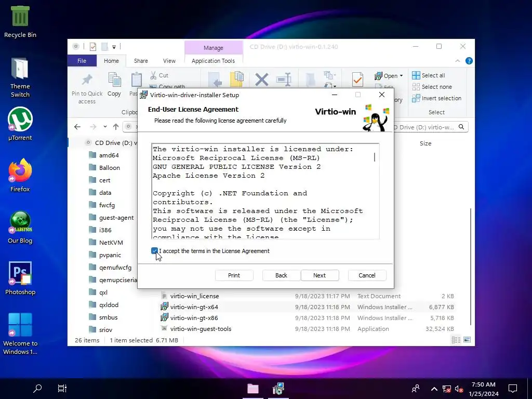532x399 pixels.
Task: Open Recycle Bin desktop icon
Action: point(20,22)
